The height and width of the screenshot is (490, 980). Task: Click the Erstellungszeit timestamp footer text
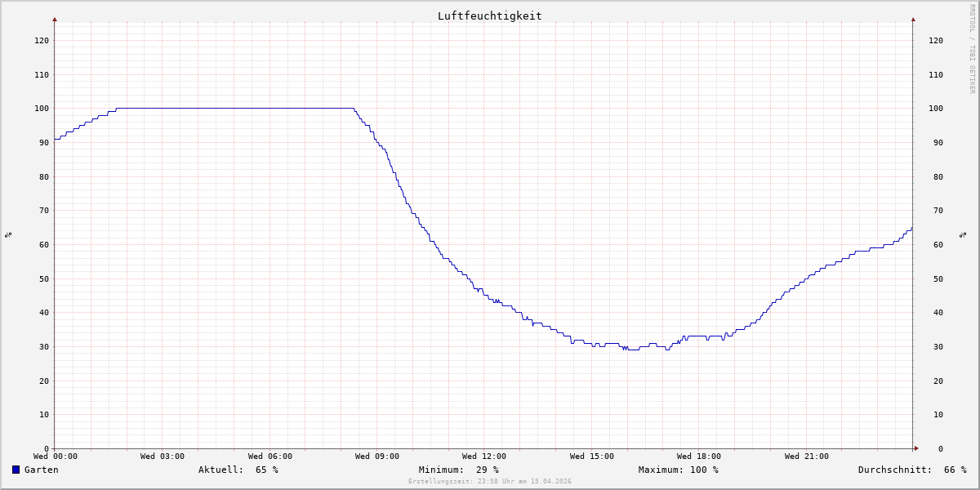tap(490, 481)
